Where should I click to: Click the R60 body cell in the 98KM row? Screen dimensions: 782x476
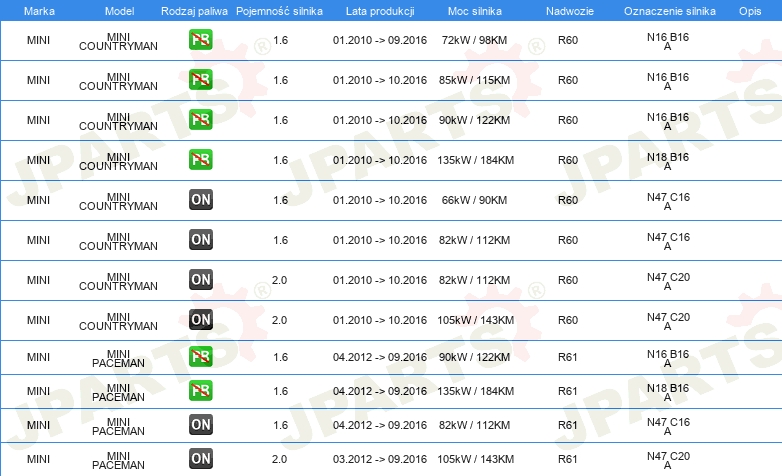point(568,40)
